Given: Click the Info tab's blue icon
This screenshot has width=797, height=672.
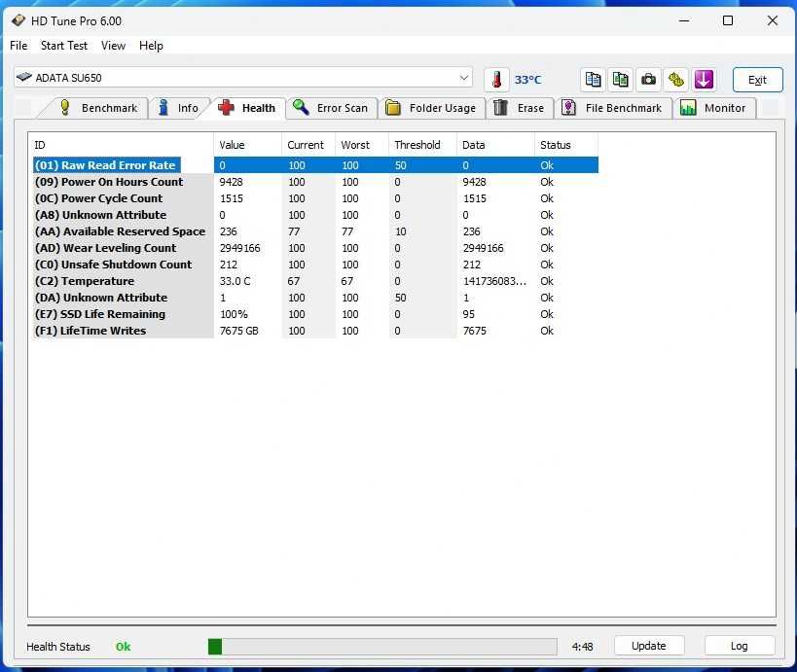Looking at the screenshot, I should [x=163, y=107].
